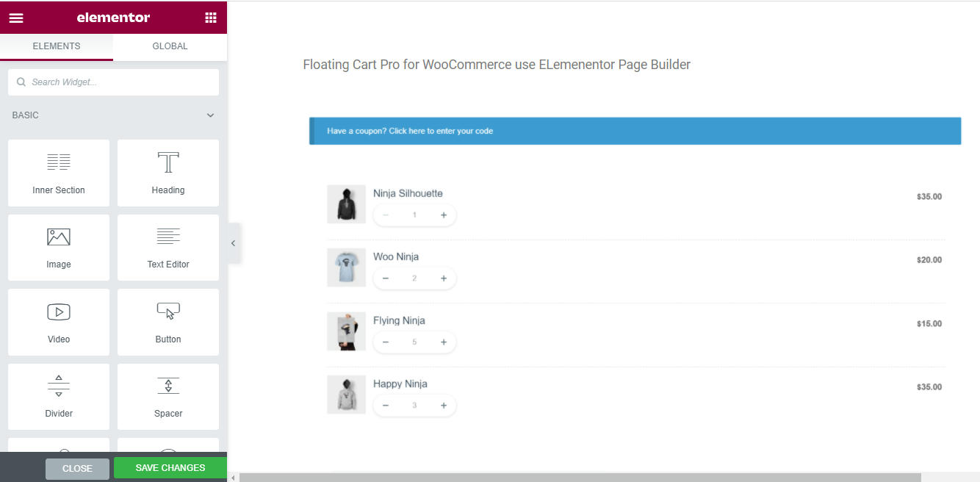Click the Woo Ninja quantity value
Screen dimensions: 980x482
tap(414, 278)
